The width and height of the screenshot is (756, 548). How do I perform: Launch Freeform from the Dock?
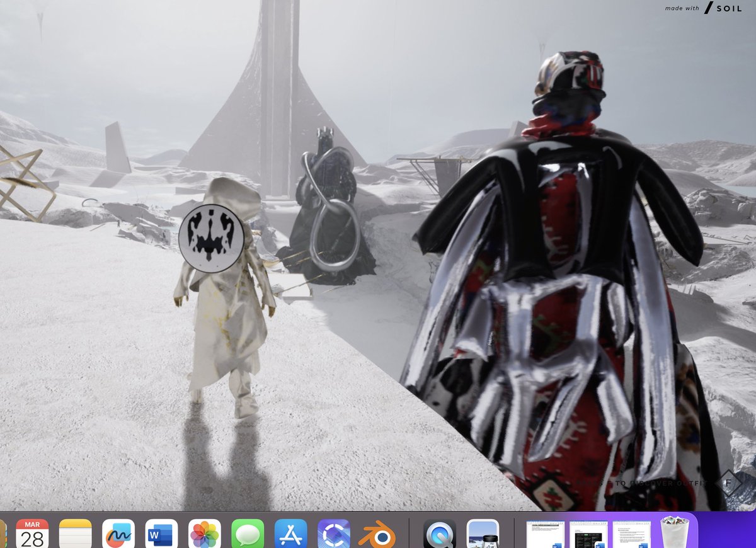[118, 534]
